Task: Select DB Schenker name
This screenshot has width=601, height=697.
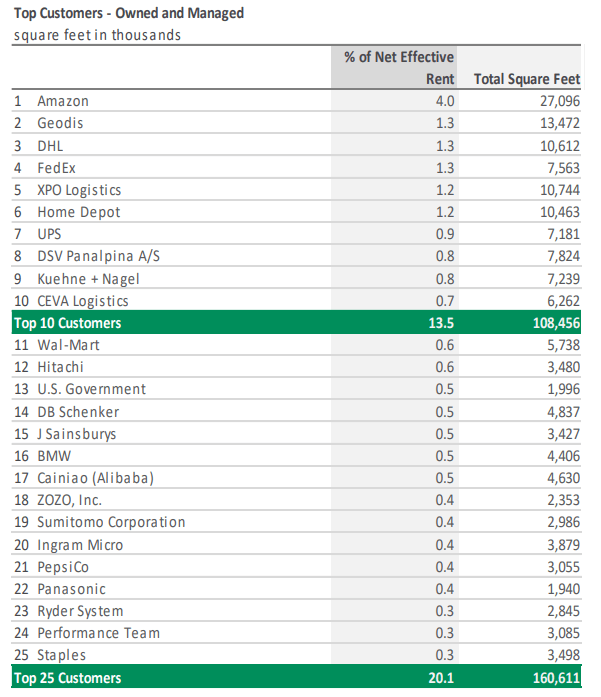Action: pos(78,412)
